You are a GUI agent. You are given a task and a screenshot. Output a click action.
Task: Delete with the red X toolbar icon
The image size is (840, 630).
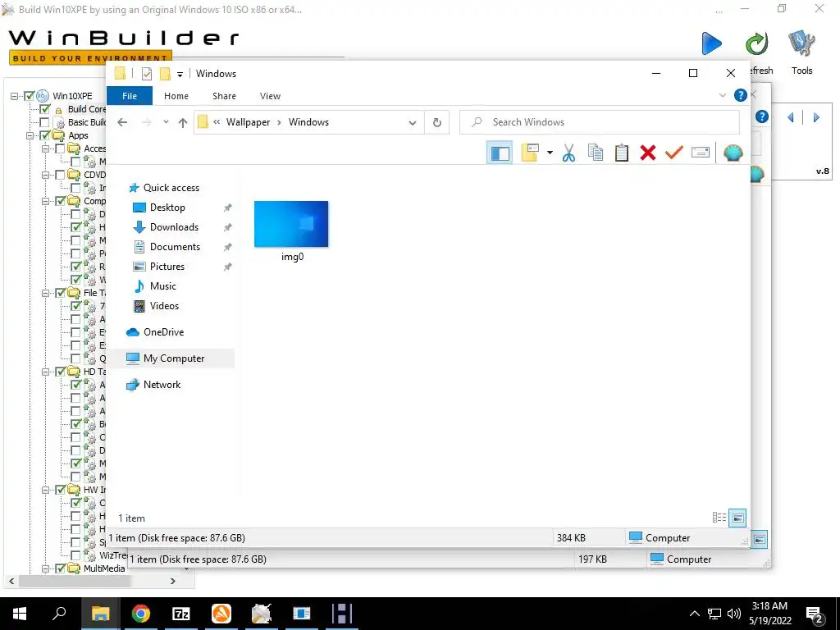648,153
